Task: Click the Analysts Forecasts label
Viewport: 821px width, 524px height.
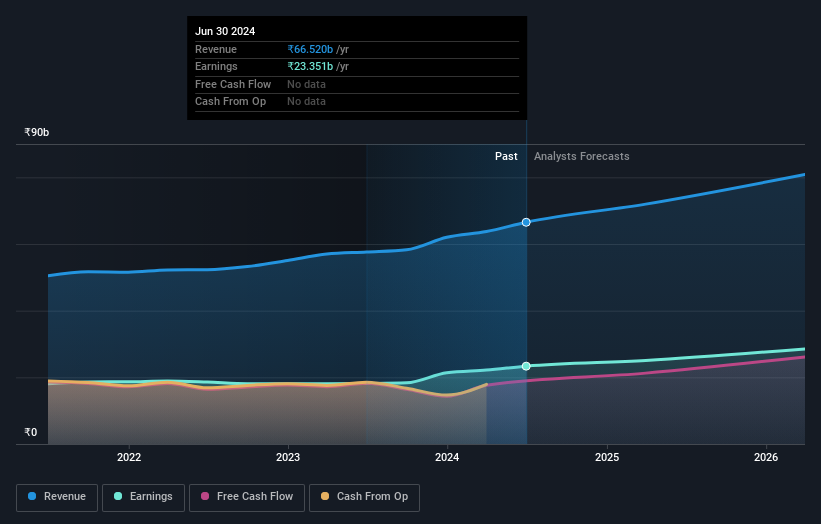Action: coord(582,156)
